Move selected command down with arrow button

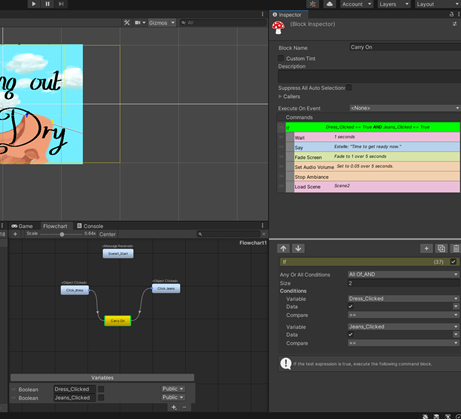[298, 248]
